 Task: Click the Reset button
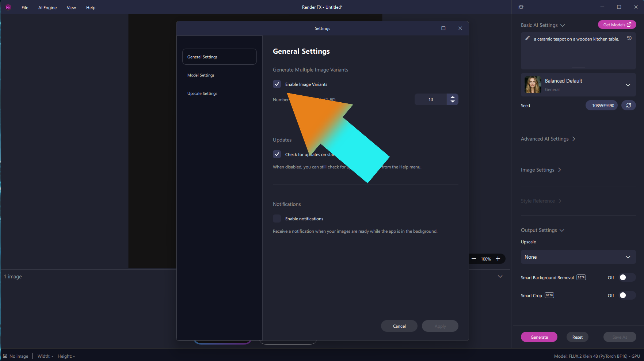click(577, 337)
